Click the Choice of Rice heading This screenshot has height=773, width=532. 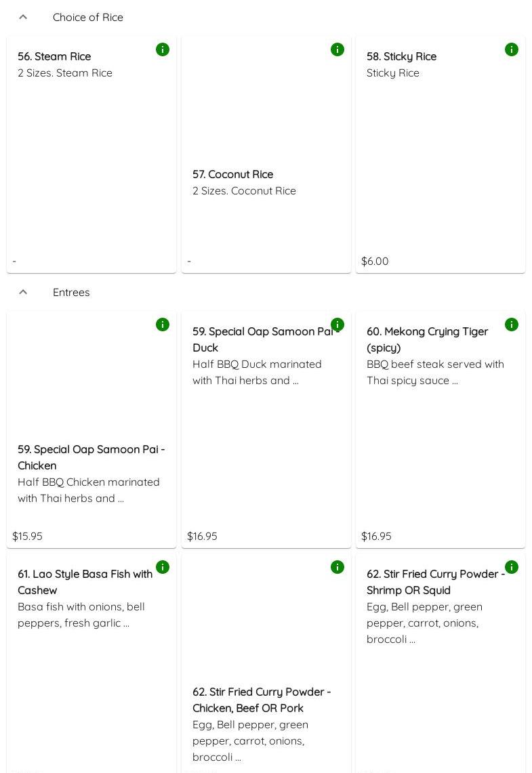tap(88, 17)
